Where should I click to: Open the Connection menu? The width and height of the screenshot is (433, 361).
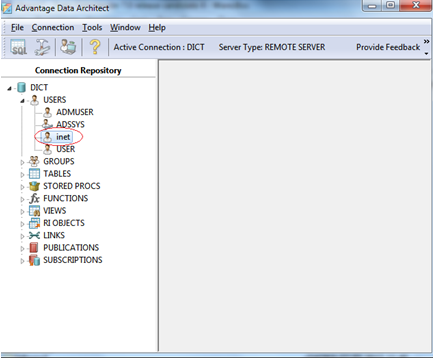tap(53, 27)
